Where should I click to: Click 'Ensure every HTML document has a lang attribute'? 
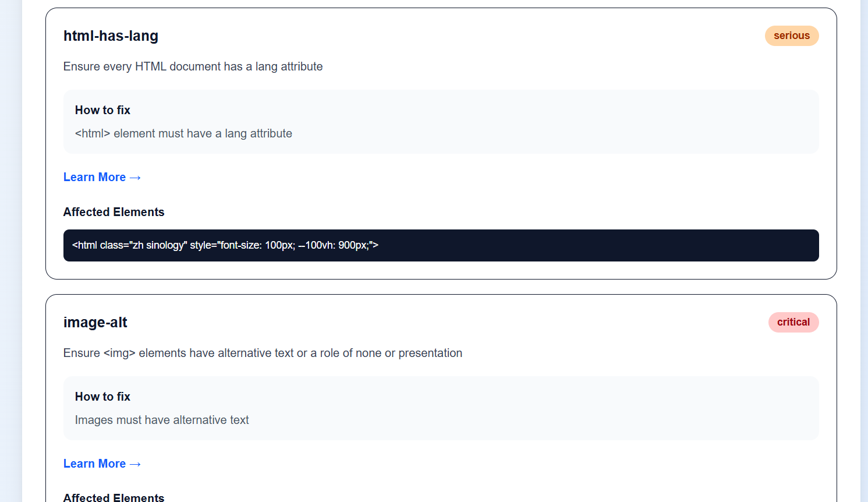pyautogui.click(x=193, y=66)
